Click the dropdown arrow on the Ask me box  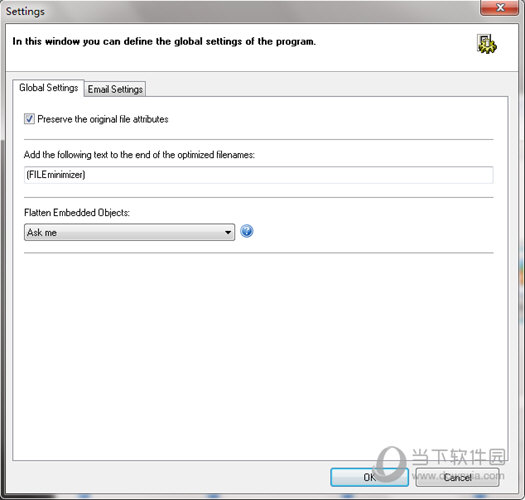click(228, 232)
